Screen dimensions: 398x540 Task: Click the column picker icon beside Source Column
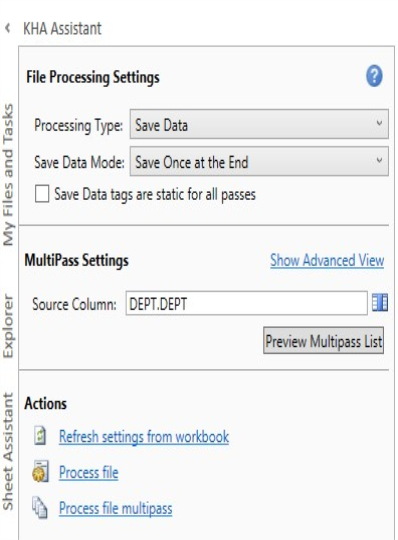380,303
